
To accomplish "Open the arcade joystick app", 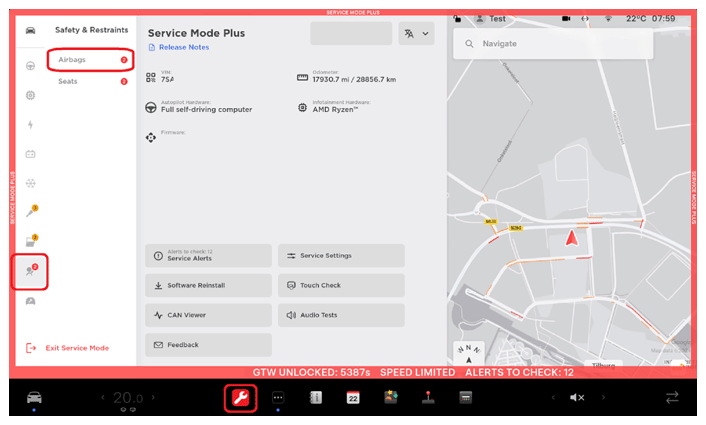I will [428, 397].
